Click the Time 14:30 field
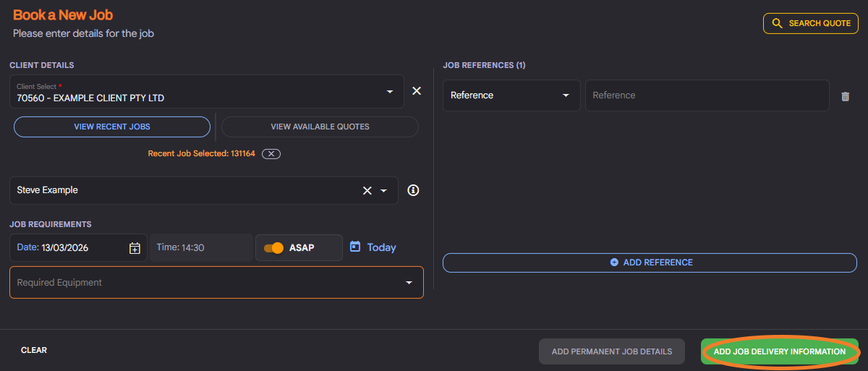 click(x=202, y=247)
